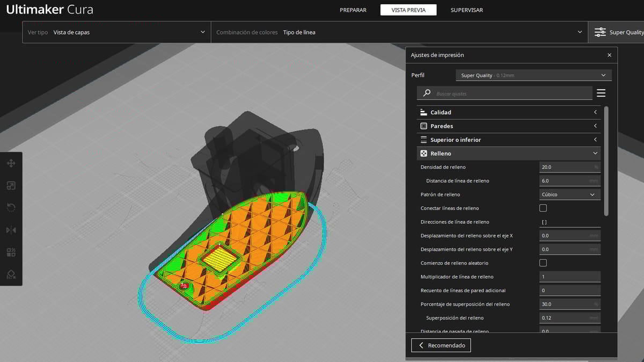Edit the Densidad de relleno value
644x362 pixels.
pyautogui.click(x=569, y=167)
